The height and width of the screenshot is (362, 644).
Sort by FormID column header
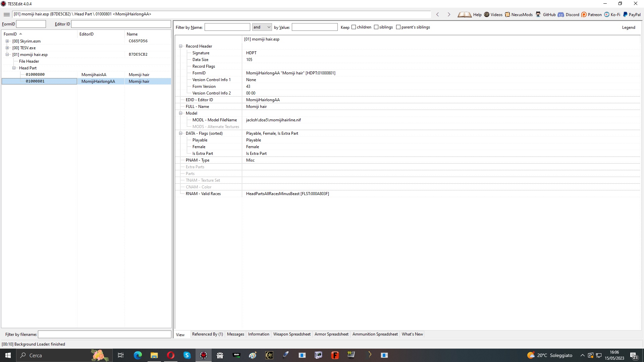tap(39, 34)
